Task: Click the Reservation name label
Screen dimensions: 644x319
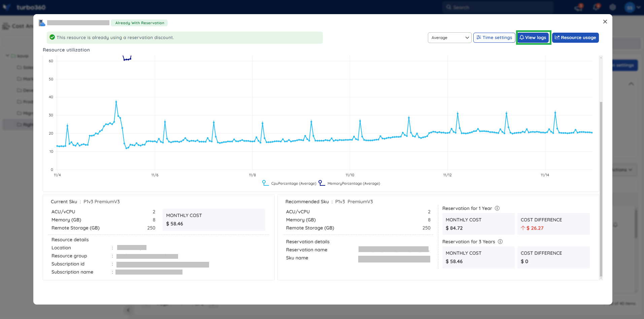Action: [x=307, y=250]
